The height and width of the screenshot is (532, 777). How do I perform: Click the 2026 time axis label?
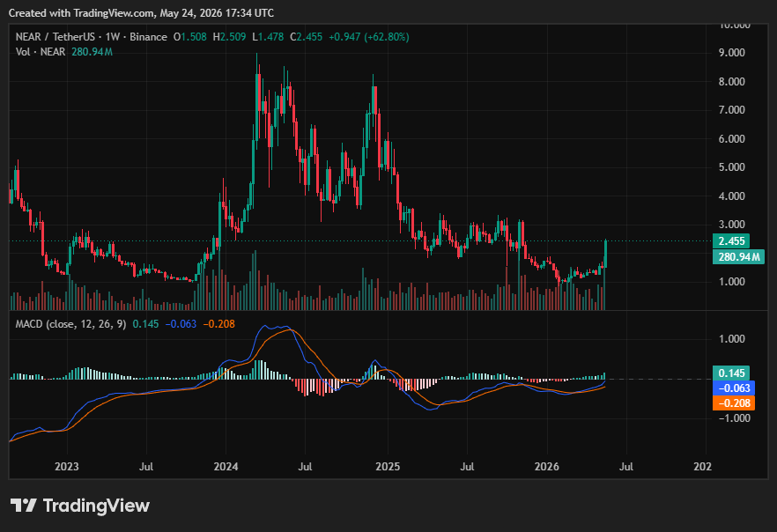pyautogui.click(x=546, y=467)
